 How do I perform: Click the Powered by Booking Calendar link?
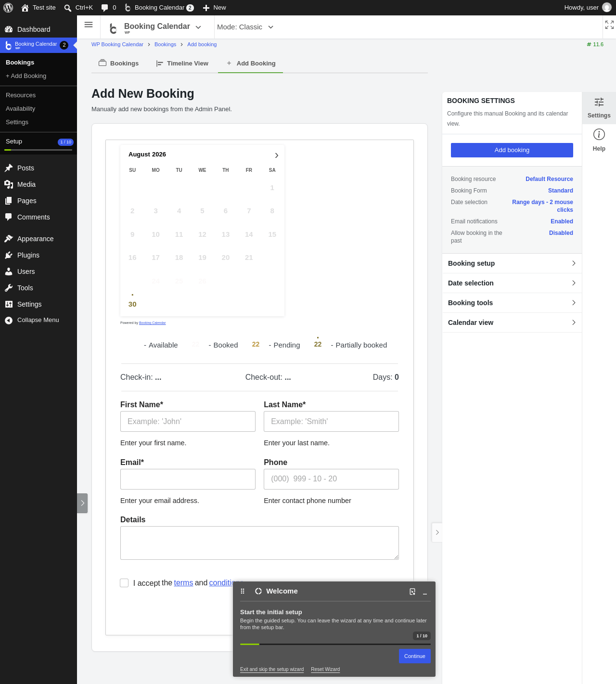(152, 323)
